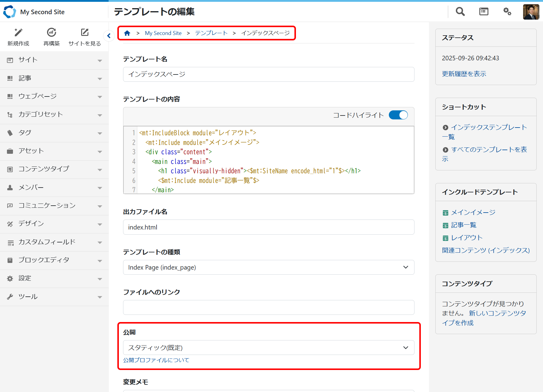Click the サイトを見る view site icon
543x392 pixels.
point(85,33)
